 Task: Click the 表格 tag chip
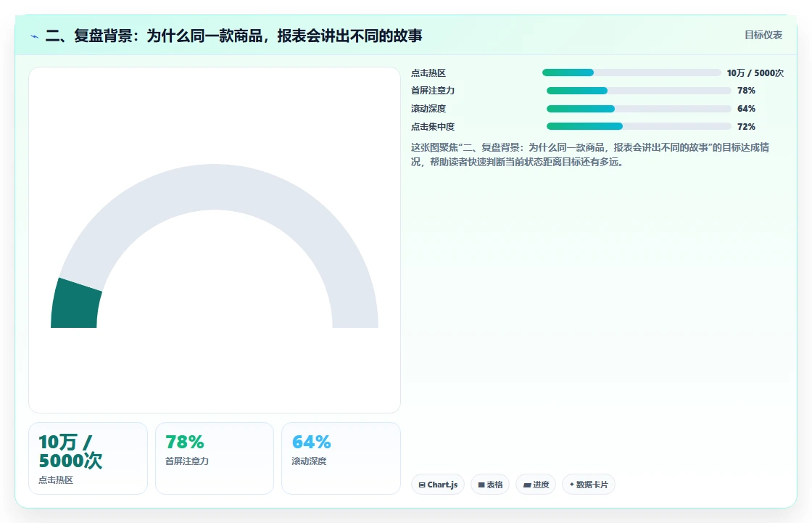tap(490, 485)
